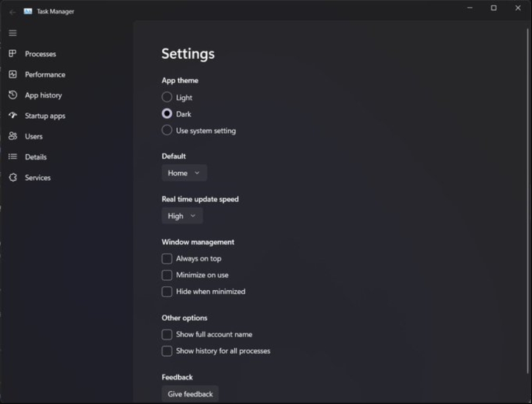Click the Users people icon

pyautogui.click(x=12, y=136)
